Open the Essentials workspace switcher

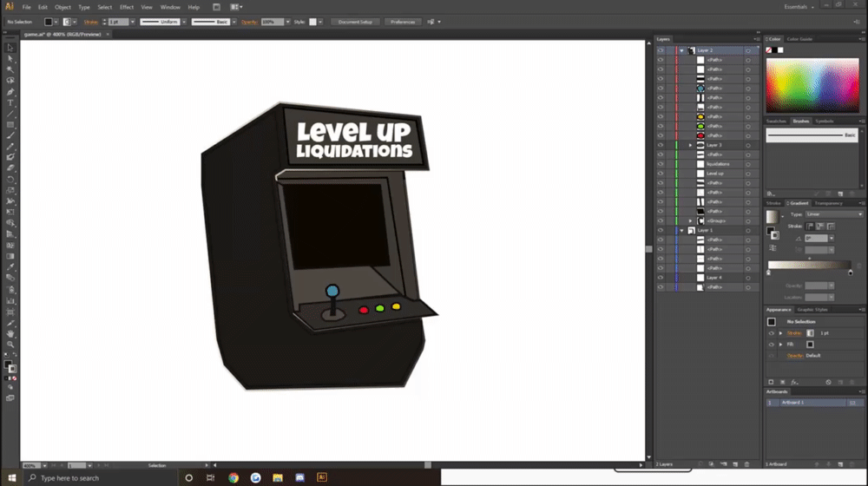(799, 7)
